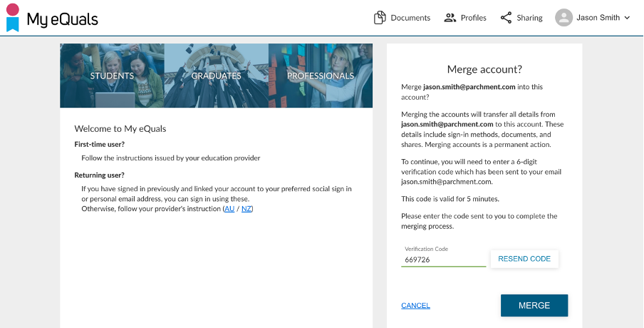Click the 'Welcome to My eQuals' heading
Image resolution: width=644 pixels, height=328 pixels.
tap(120, 128)
